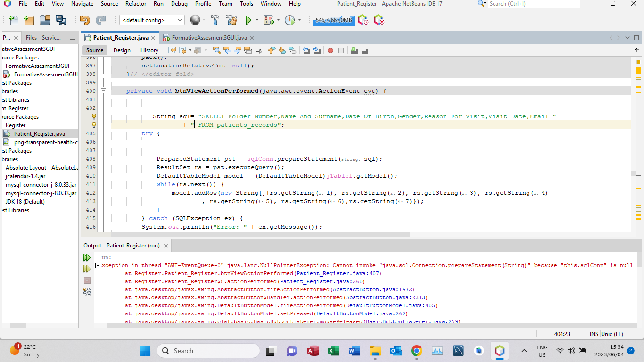Toggle rectangular selection in editor toolbar

(259, 50)
